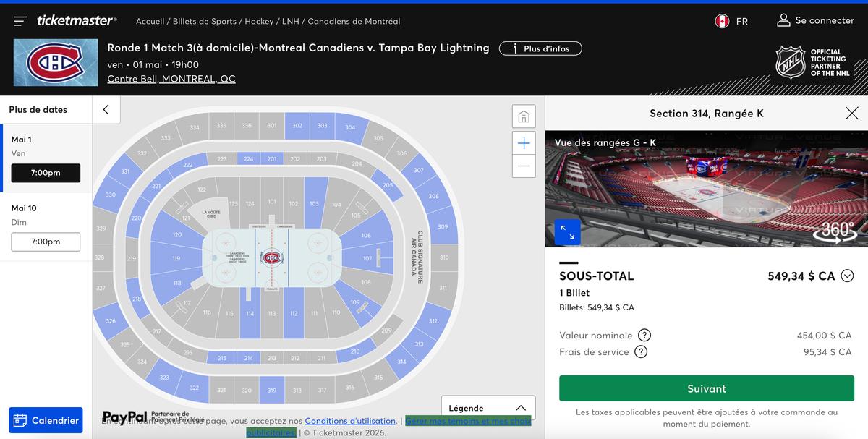
Task: Click the Ticketmaster logo
Action: 76,20
